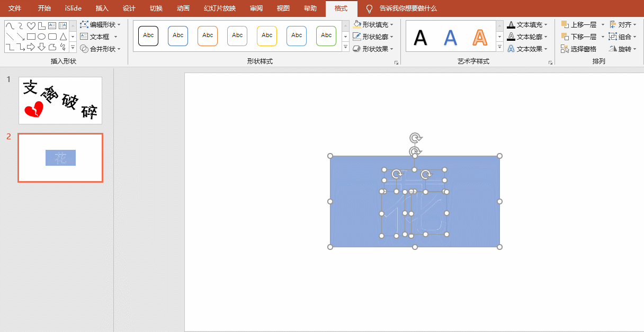
Task: Open Rotate (旋转) dropdown
Action: tap(623, 49)
